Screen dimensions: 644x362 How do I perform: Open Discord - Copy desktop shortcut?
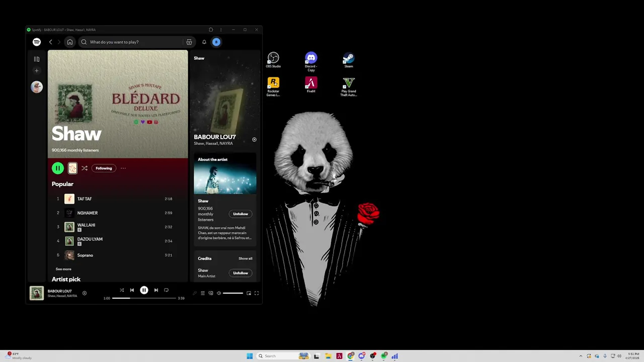click(311, 62)
